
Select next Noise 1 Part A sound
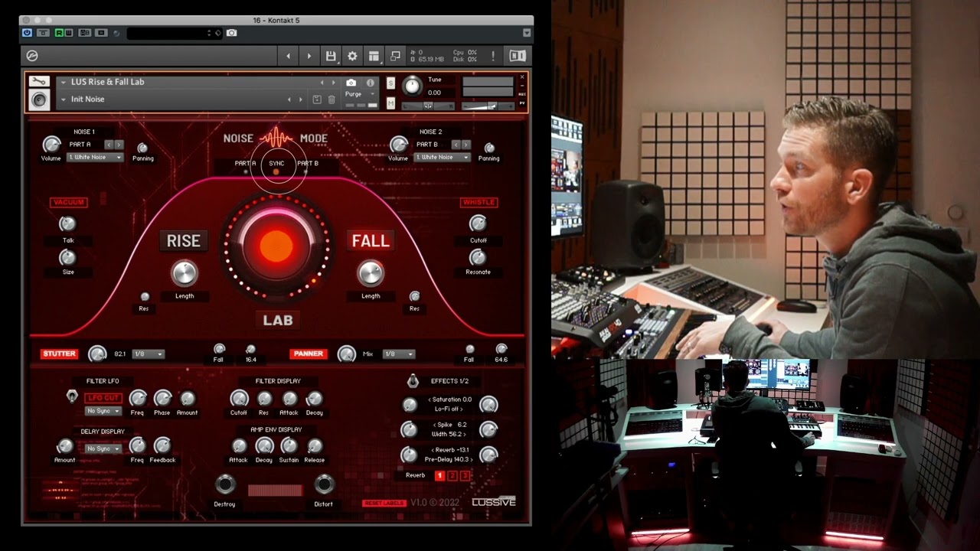[119, 145]
